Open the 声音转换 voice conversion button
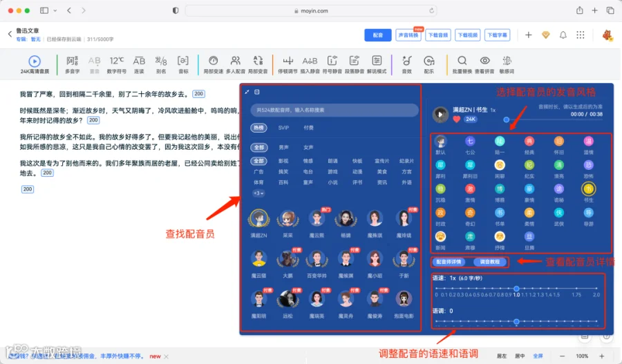The image size is (622, 364). 408,35
